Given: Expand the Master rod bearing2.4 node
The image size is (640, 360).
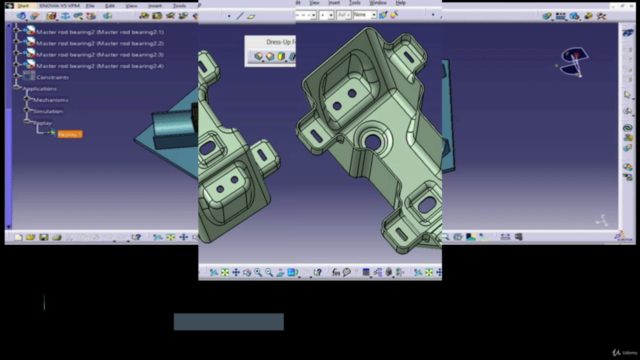Looking at the screenshot, I should coord(16,64).
